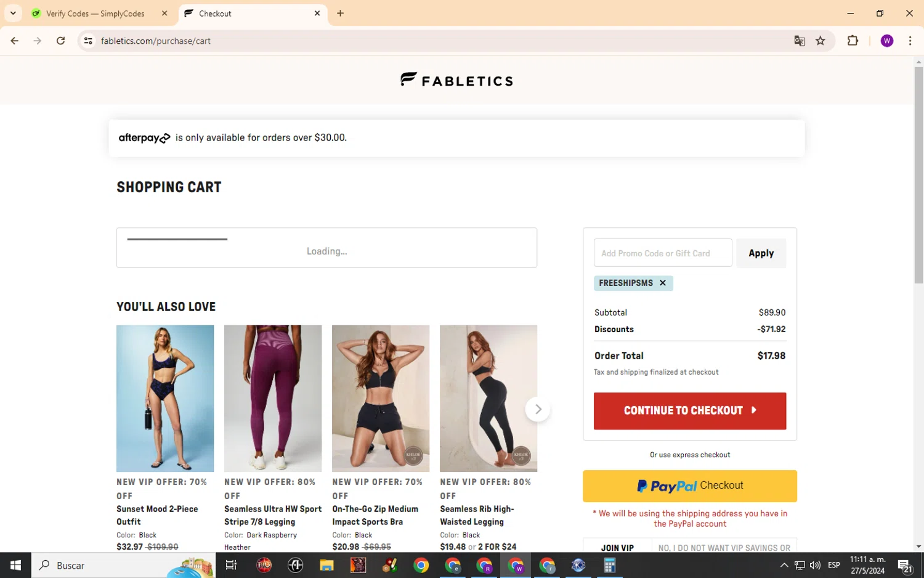Open the plain Chrome taskbar icon
The image size is (924, 578).
421,565
